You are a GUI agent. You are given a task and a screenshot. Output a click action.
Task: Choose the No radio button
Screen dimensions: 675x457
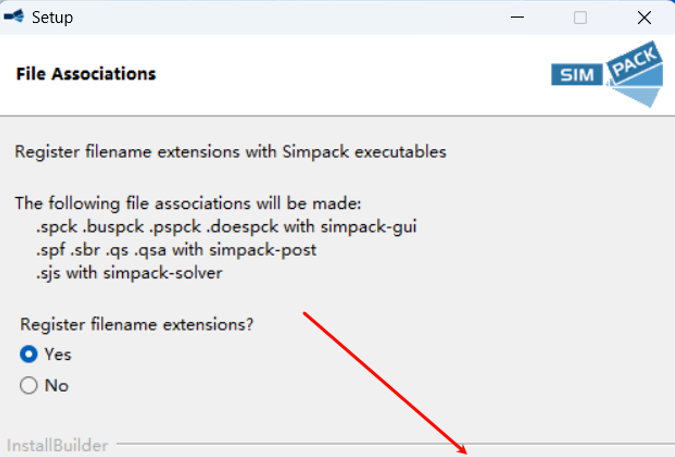point(29,385)
